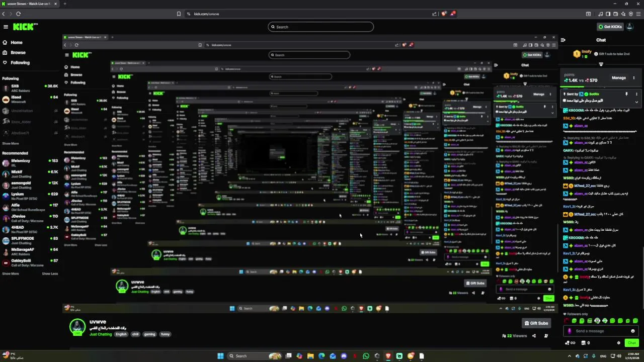Click the Brave Shields icon
644x362 pixels.
443,14
